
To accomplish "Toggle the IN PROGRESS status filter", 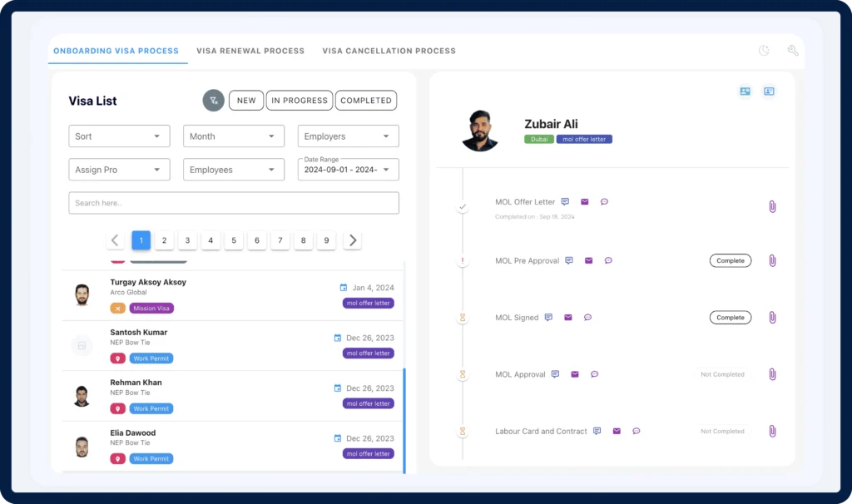I will pos(300,101).
